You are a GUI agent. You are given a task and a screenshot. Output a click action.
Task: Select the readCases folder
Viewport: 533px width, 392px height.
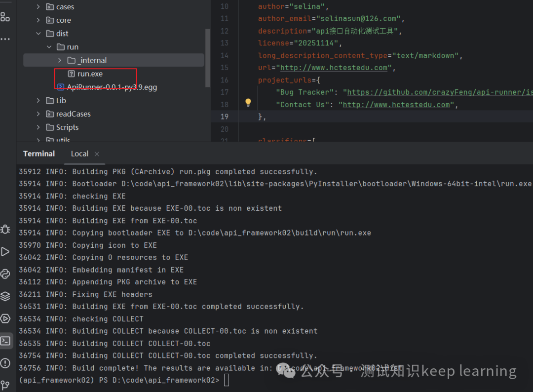point(73,114)
